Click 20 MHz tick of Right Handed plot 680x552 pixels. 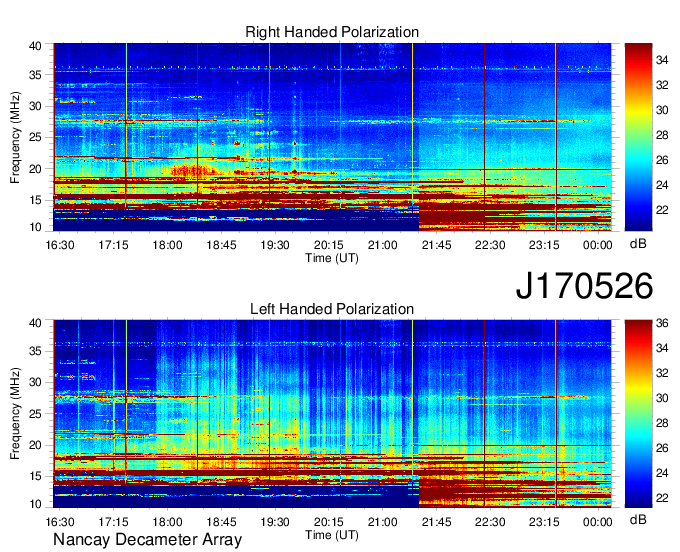(x=35, y=169)
